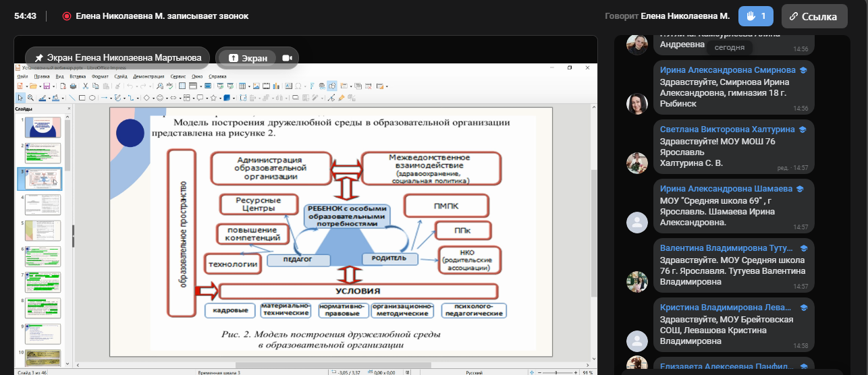This screenshot has height=375, width=868.
Task: Open the dropdown arrow beside Open icon
Action: pos(40,86)
